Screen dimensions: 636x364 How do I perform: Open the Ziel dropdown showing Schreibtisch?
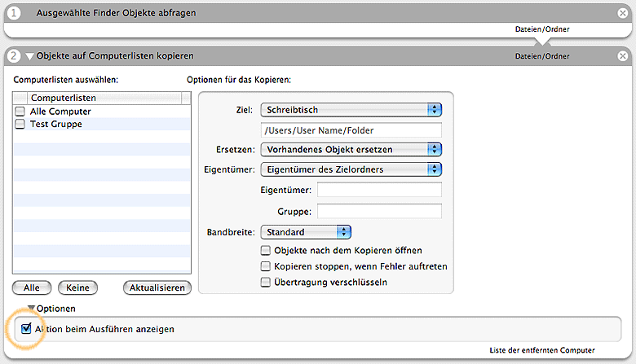pos(351,109)
